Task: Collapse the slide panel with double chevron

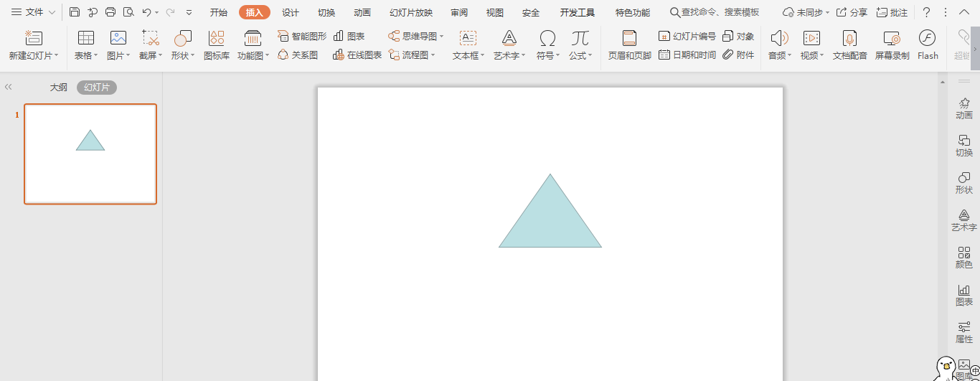Action: click(8, 87)
